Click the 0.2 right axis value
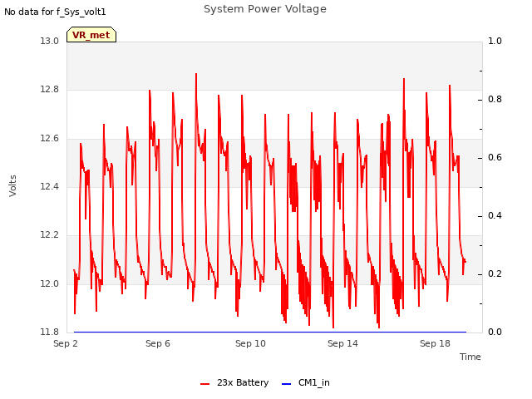Image resolution: width=532 pixels, height=399 pixels. tap(495, 273)
